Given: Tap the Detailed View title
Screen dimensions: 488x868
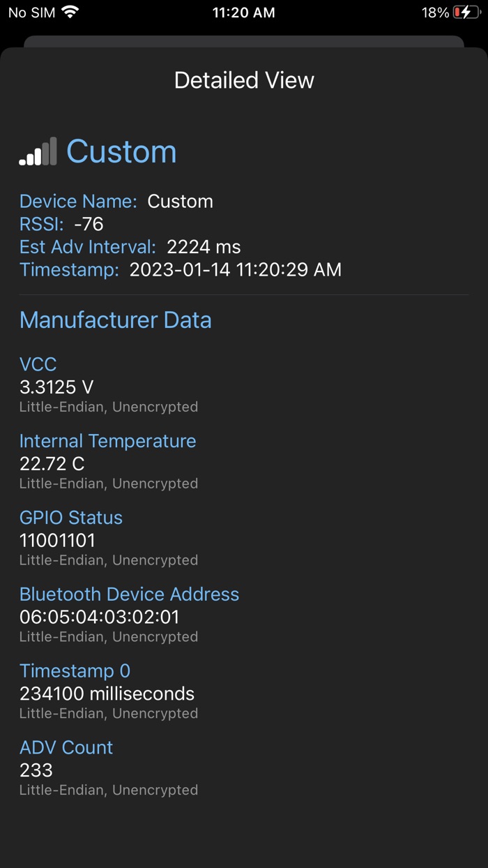Looking at the screenshot, I should tap(244, 80).
